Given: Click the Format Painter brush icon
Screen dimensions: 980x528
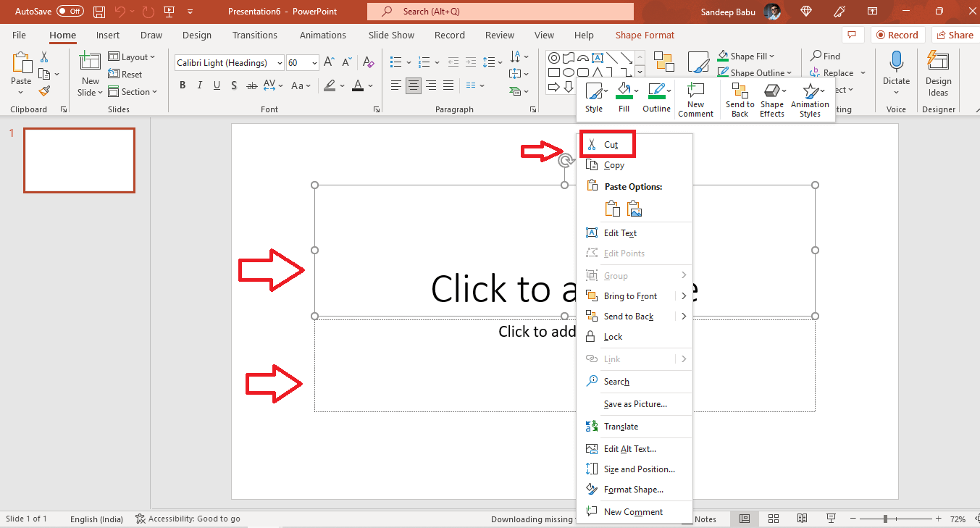Looking at the screenshot, I should 44,91.
